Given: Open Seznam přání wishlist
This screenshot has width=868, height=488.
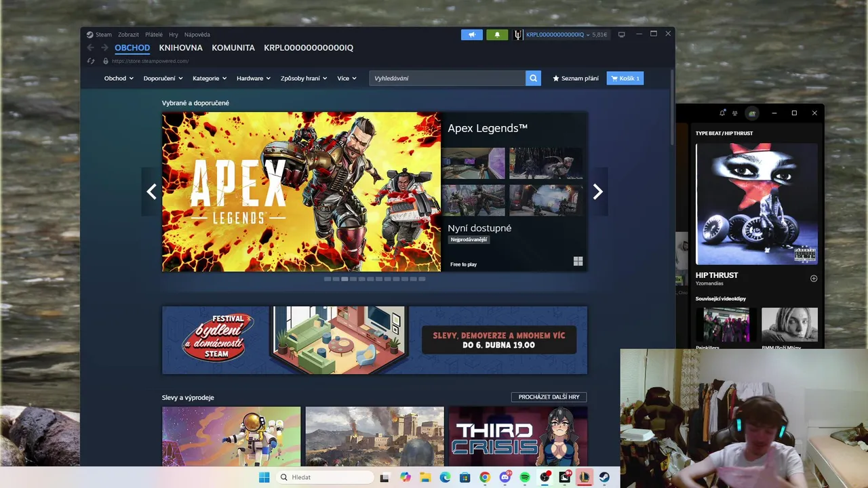Looking at the screenshot, I should pyautogui.click(x=576, y=78).
